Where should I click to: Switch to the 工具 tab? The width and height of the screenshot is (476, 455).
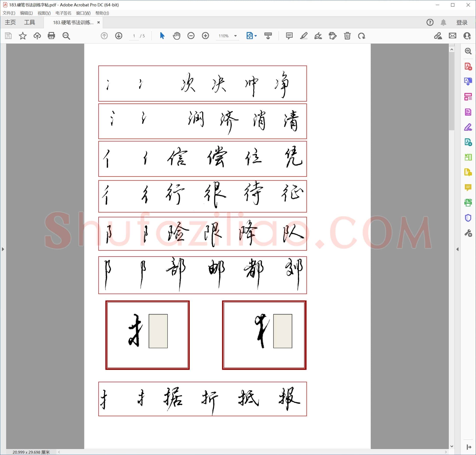30,22
